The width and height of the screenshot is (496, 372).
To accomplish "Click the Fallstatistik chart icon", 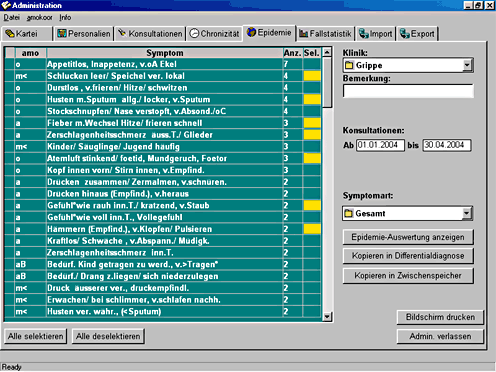I will [303, 33].
